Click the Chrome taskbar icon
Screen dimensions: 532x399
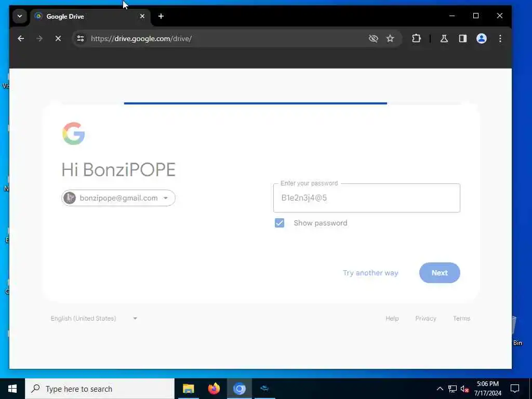click(239, 389)
